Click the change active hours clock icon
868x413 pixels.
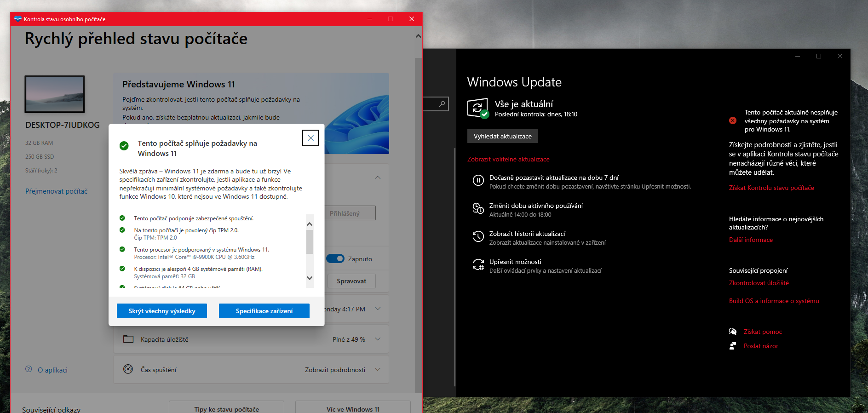[478, 209]
